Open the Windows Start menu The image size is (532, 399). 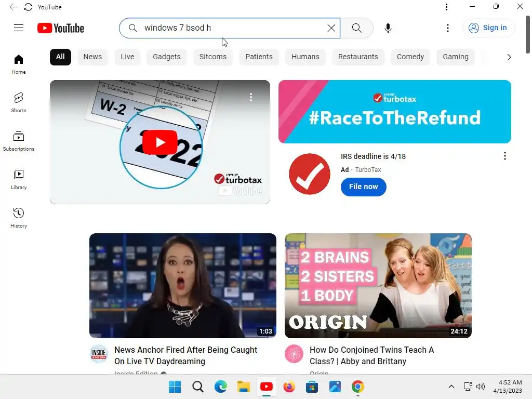click(175, 387)
